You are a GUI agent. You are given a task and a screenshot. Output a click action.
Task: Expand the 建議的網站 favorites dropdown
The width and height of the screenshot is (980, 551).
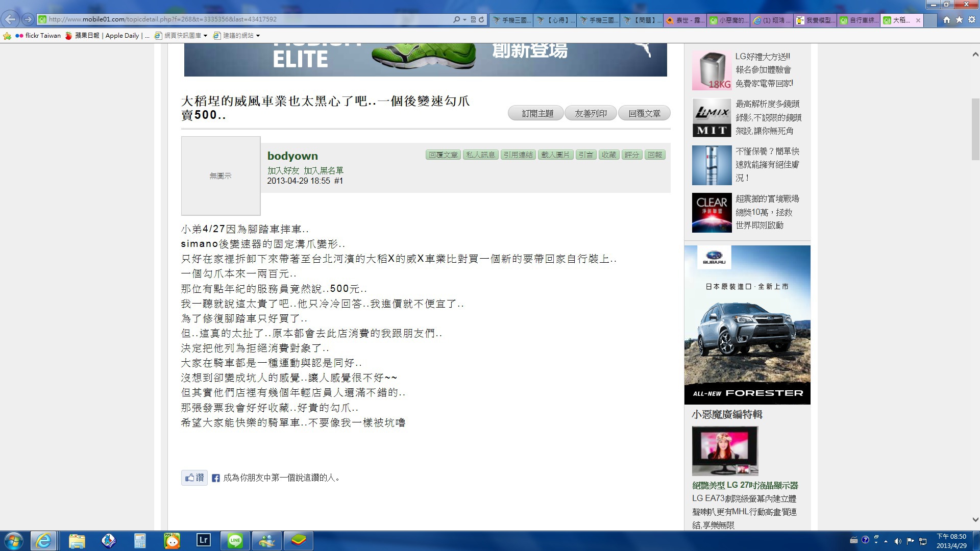click(x=258, y=36)
